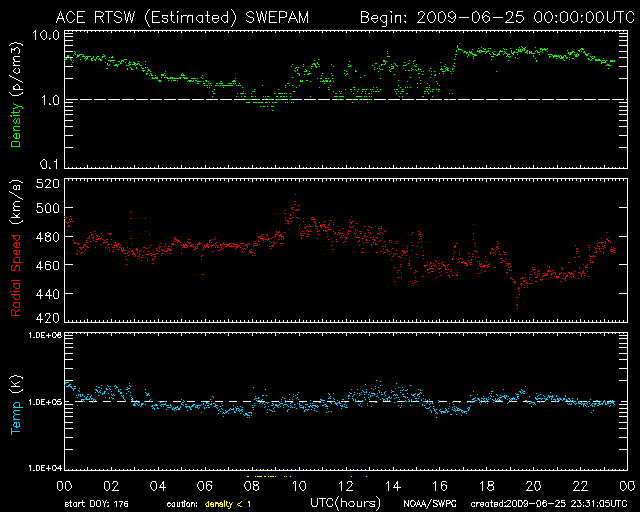Click the '16' hour tick label
Viewport: 640px width, 512px height.
(440, 486)
